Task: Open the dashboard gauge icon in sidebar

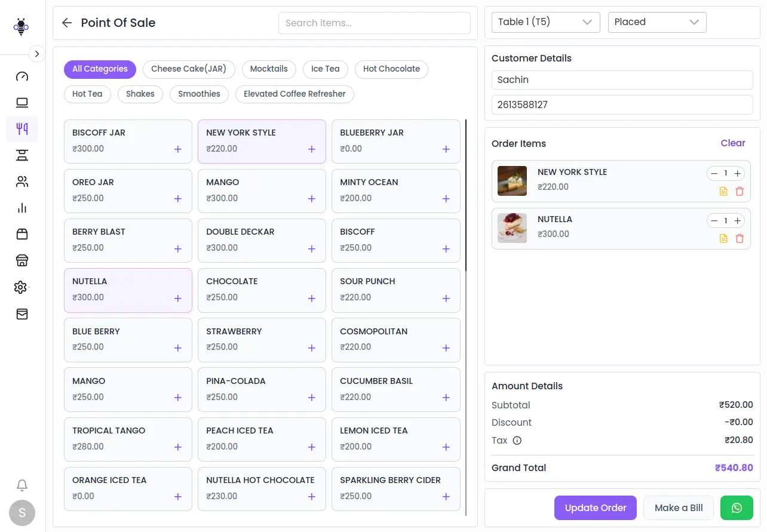Action: pos(22,76)
